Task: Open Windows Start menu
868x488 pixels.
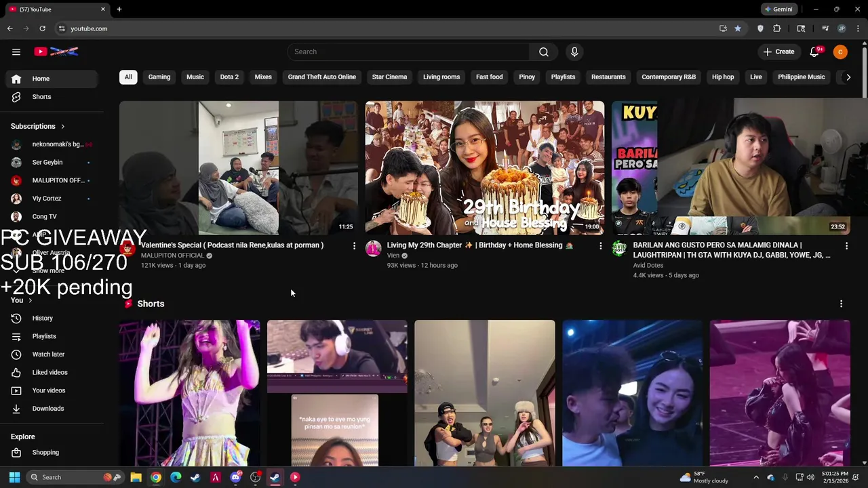Action: 15,477
